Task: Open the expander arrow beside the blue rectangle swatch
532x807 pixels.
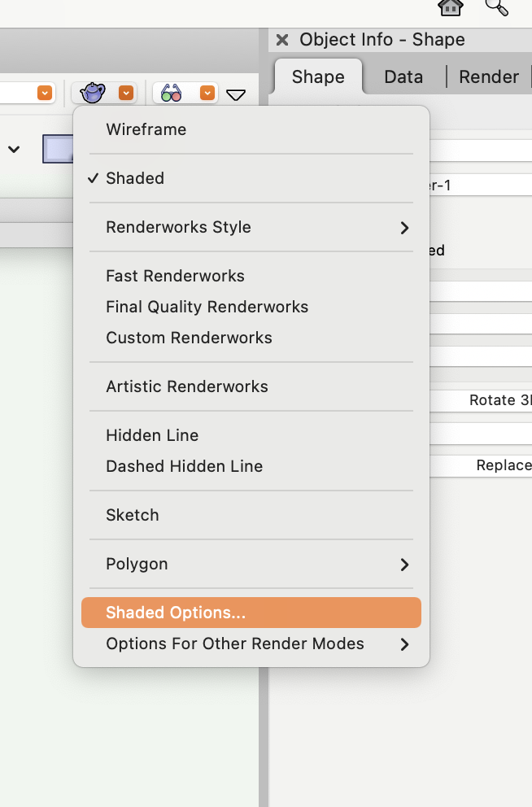Action: click(x=14, y=149)
